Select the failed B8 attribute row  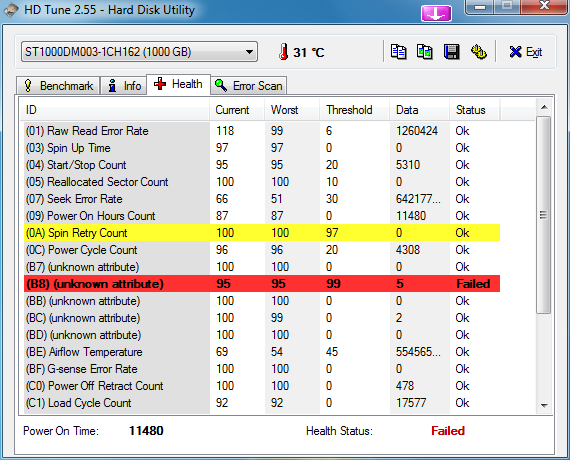(x=262, y=284)
